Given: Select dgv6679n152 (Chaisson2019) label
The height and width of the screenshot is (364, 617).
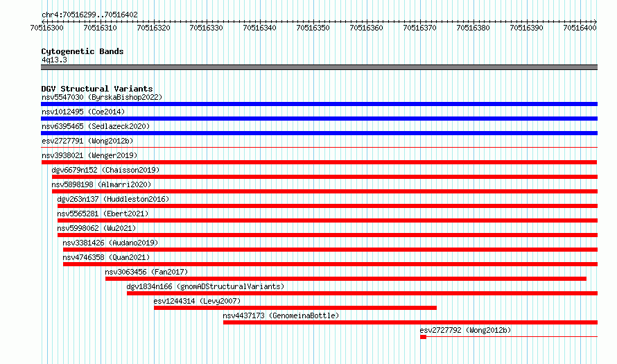Looking at the screenshot, I should pos(106,170).
